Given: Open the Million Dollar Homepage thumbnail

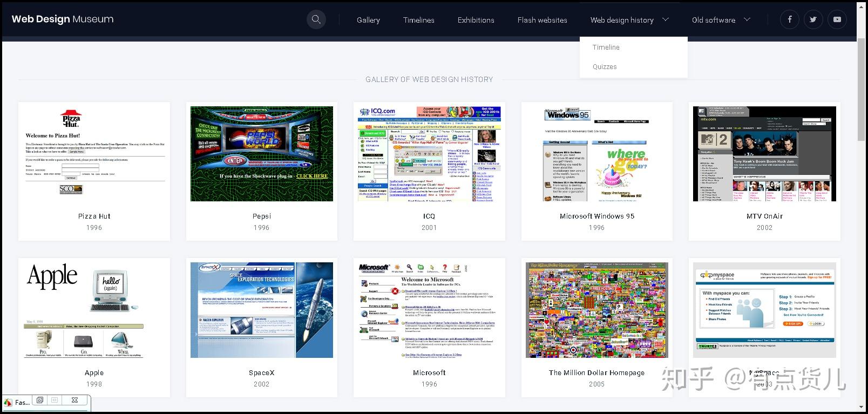Looking at the screenshot, I should point(597,310).
